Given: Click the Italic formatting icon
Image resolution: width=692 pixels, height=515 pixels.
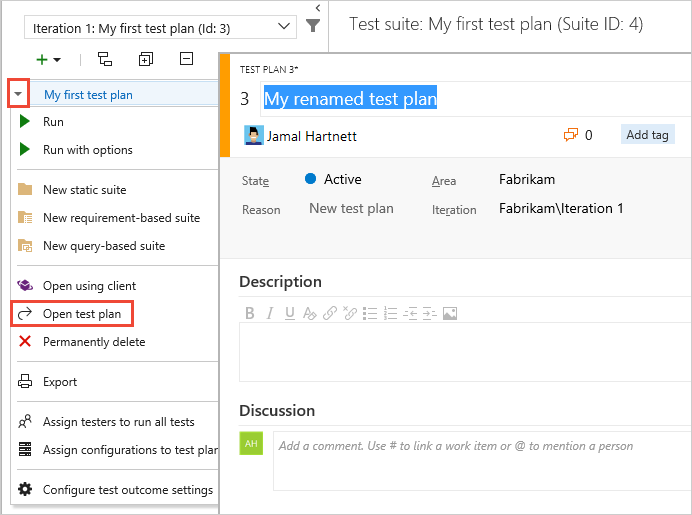Looking at the screenshot, I should [x=270, y=313].
